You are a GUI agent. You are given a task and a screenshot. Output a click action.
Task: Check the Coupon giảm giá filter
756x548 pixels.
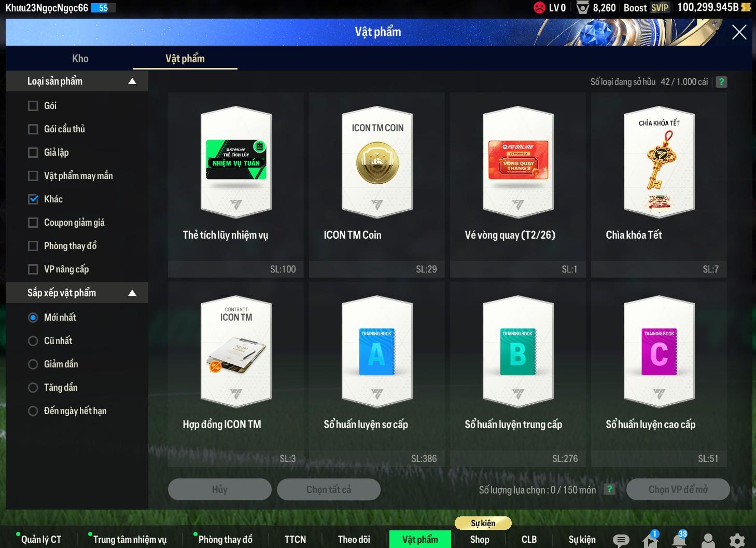33,223
